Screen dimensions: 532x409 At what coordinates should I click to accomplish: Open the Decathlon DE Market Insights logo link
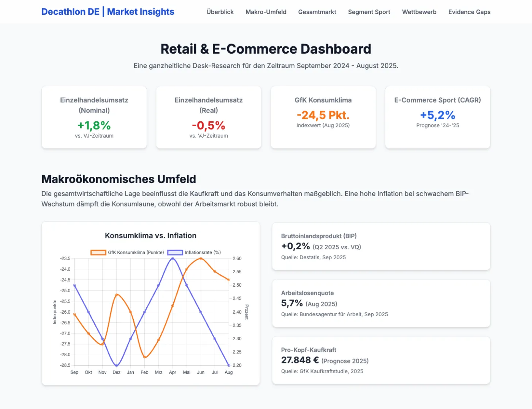(x=108, y=12)
